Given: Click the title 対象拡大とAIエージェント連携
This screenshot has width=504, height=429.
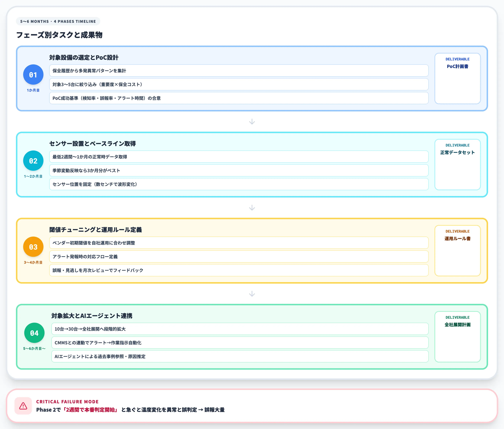Looking at the screenshot, I should pos(92,316).
